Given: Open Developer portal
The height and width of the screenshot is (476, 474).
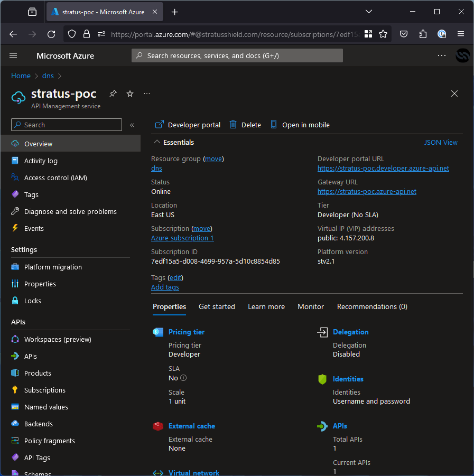Looking at the screenshot, I should [188, 125].
